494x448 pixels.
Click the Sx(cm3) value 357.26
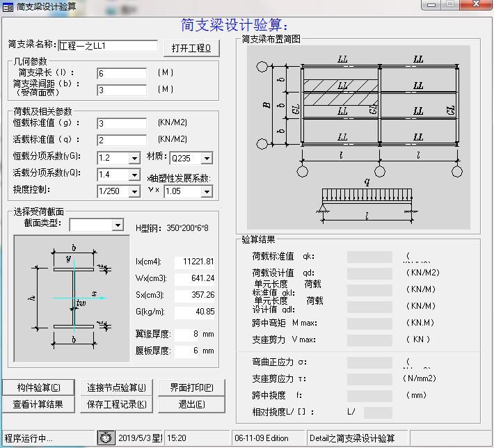pyautogui.click(x=195, y=295)
